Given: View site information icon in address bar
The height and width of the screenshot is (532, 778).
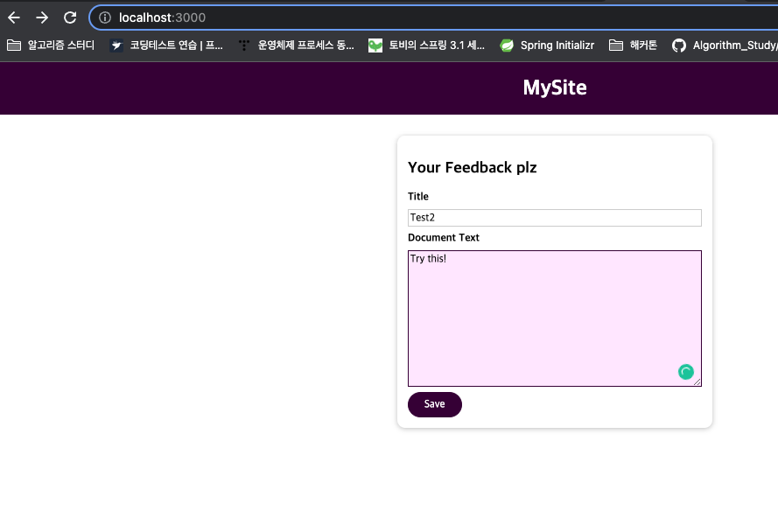Looking at the screenshot, I should (x=105, y=17).
